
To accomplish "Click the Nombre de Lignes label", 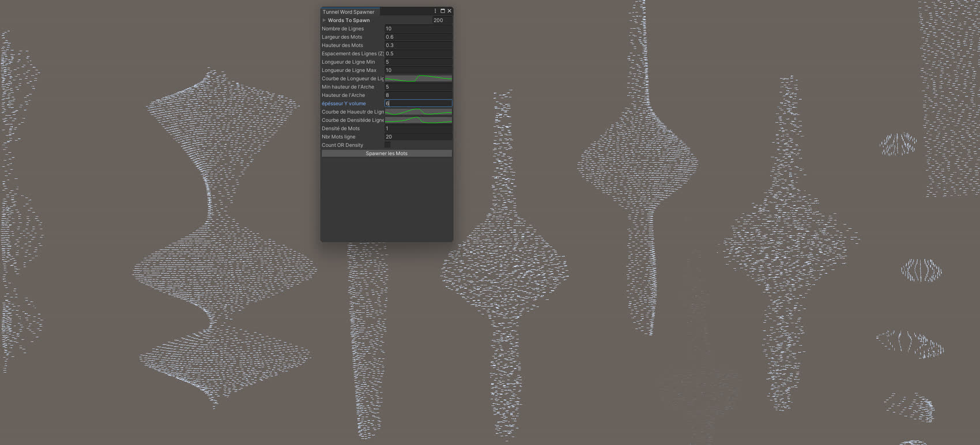I will pyautogui.click(x=342, y=29).
